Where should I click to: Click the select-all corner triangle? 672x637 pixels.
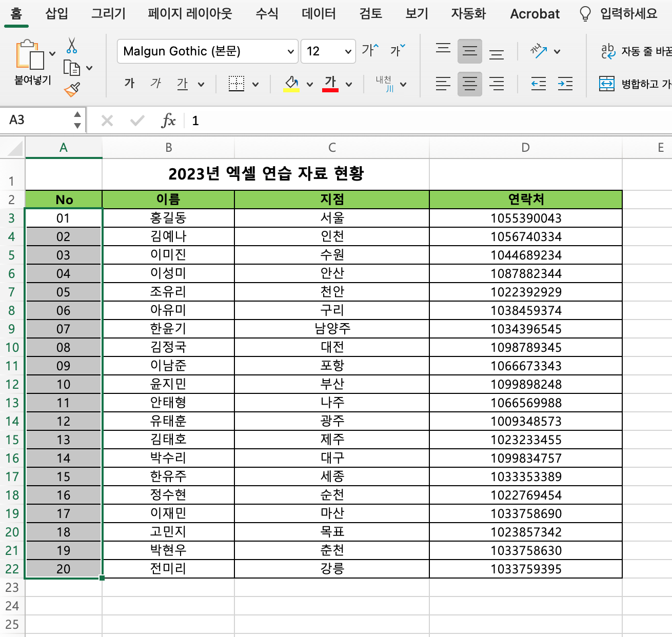click(x=15, y=148)
